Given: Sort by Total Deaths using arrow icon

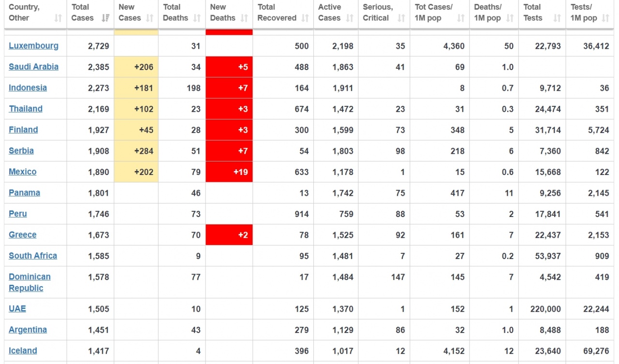Looking at the screenshot, I should (x=197, y=18).
